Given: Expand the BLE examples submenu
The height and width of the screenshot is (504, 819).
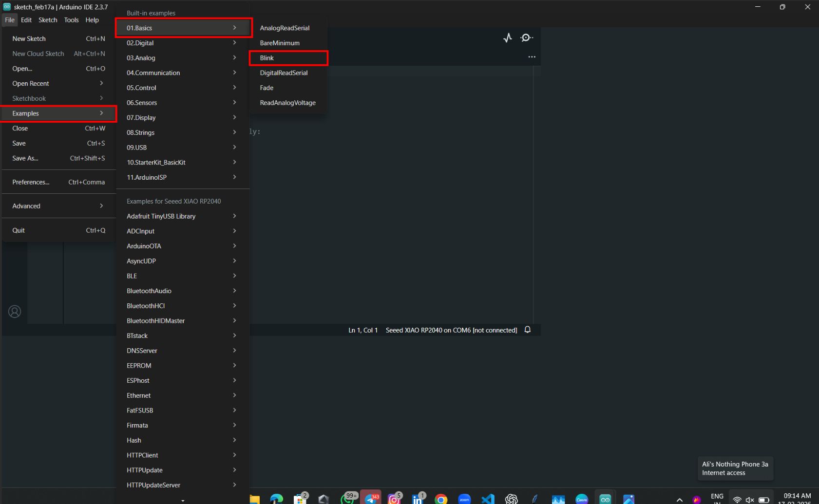Looking at the screenshot, I should click(x=183, y=276).
